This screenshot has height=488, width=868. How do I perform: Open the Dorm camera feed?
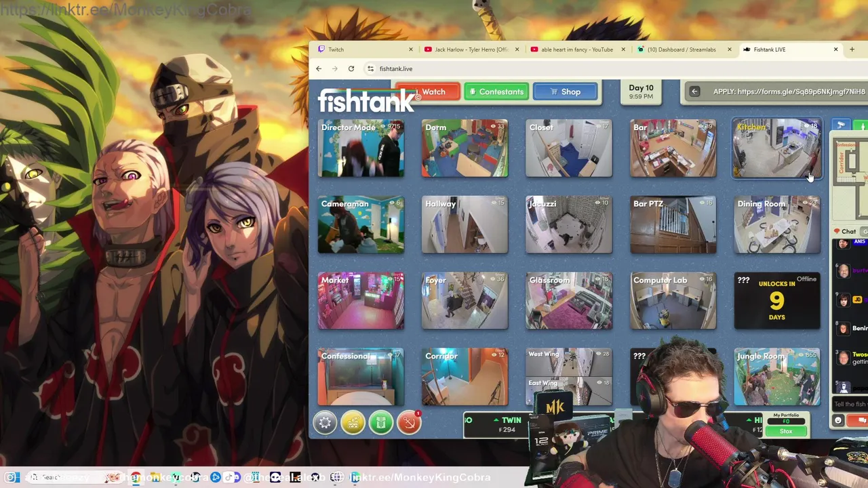465,148
